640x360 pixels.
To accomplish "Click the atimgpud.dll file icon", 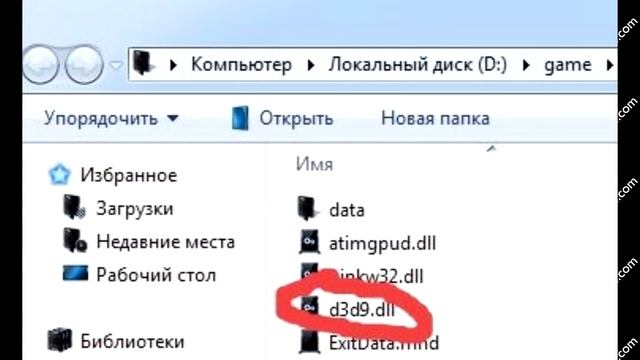I will (x=310, y=242).
